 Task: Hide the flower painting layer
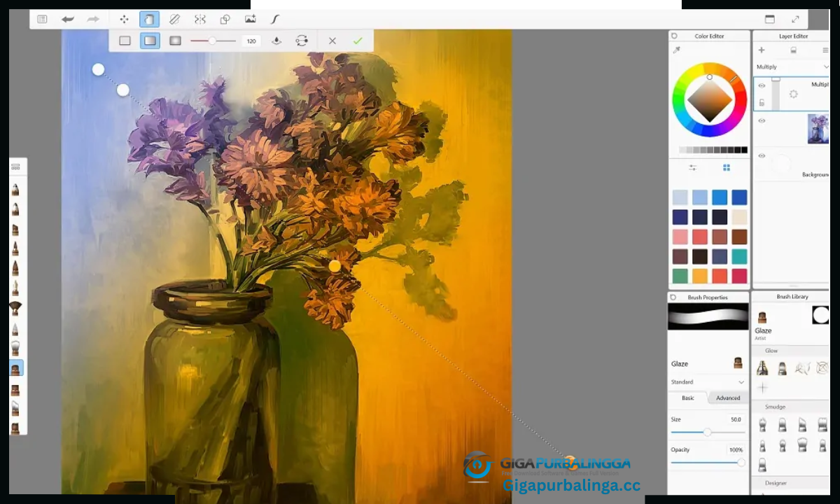pyautogui.click(x=762, y=120)
